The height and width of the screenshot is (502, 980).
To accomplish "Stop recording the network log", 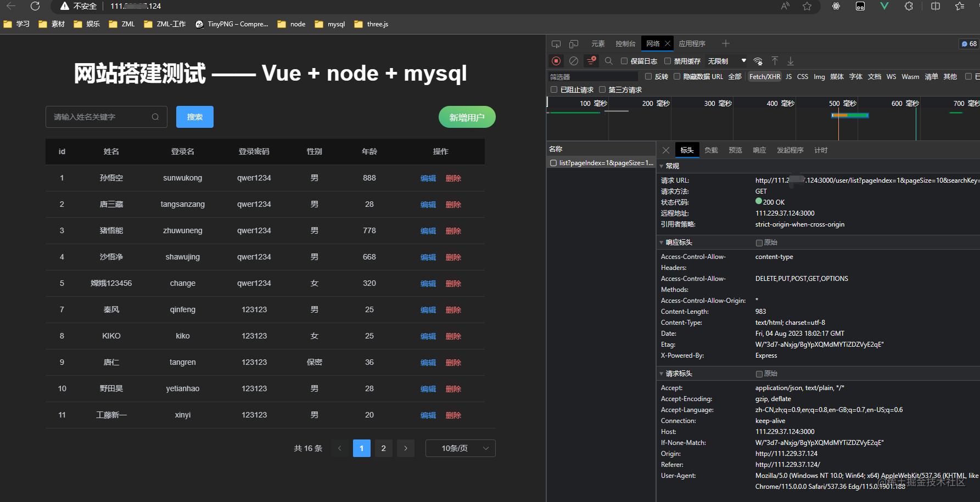I will click(x=556, y=61).
